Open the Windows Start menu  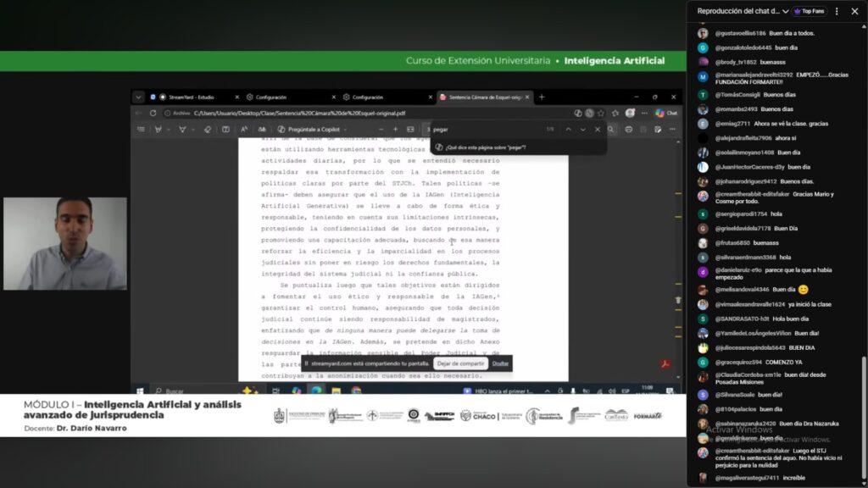142,391
